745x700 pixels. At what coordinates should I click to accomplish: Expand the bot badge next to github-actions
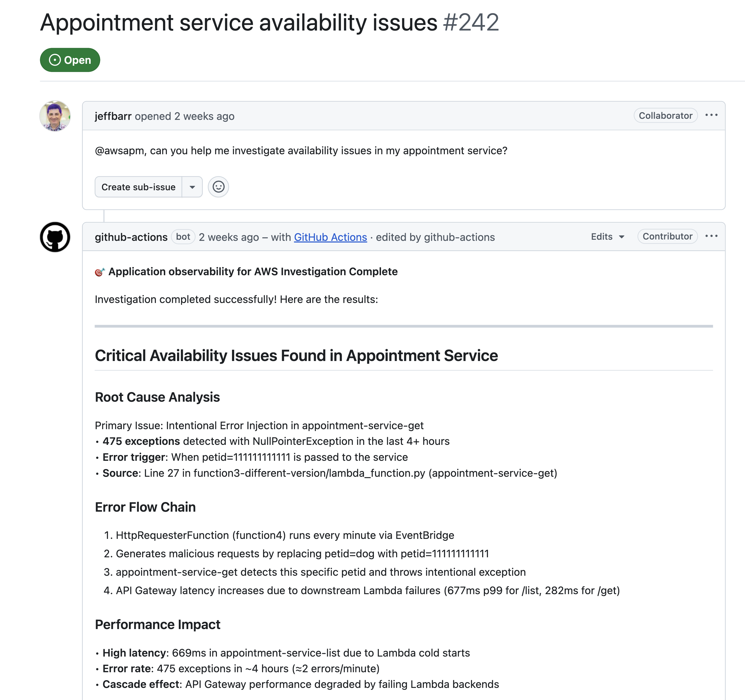coord(183,236)
